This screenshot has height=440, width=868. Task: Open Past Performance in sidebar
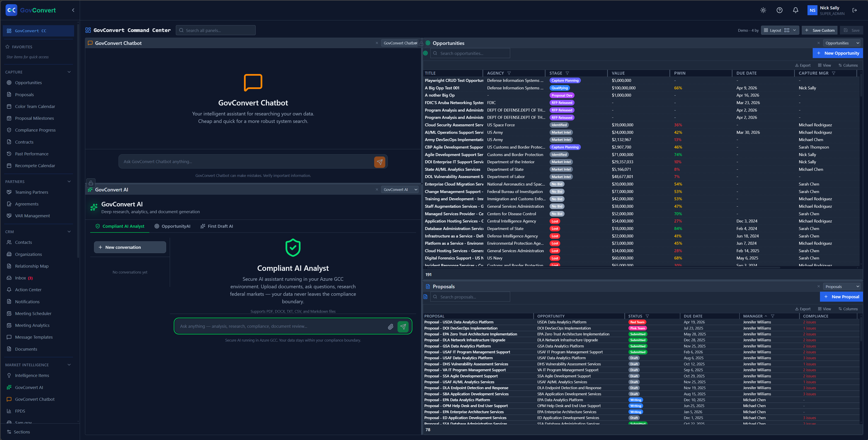click(x=32, y=154)
